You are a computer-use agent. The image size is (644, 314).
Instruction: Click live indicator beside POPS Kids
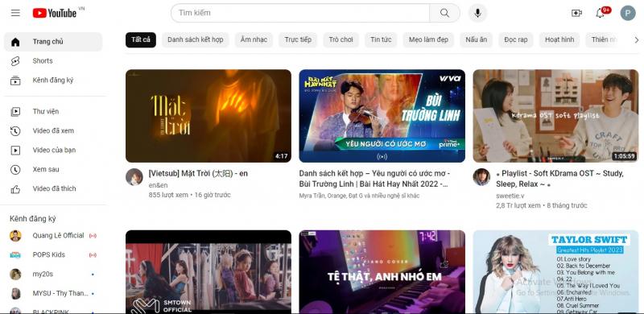(93, 255)
